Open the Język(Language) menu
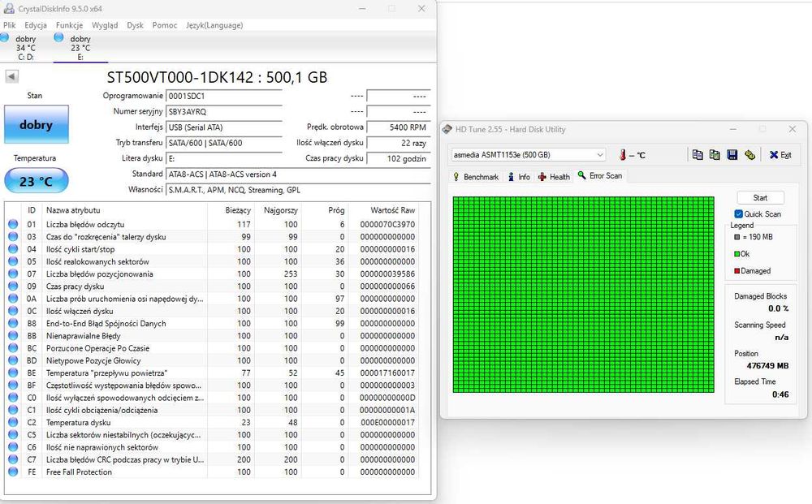Image resolution: width=812 pixels, height=504 pixels. click(x=214, y=25)
